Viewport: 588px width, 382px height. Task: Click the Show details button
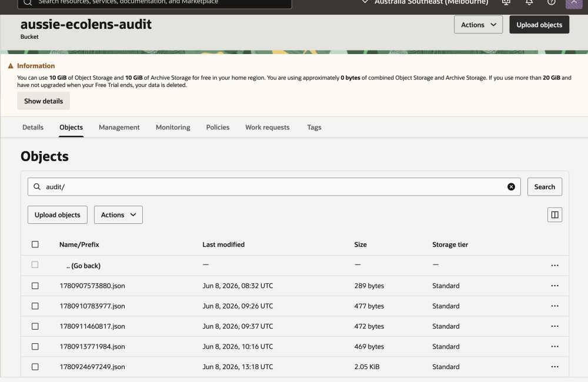(x=44, y=101)
